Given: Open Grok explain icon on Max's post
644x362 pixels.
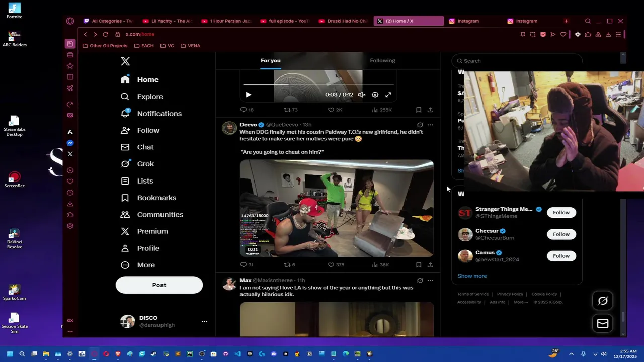Looking at the screenshot, I should click(x=420, y=281).
